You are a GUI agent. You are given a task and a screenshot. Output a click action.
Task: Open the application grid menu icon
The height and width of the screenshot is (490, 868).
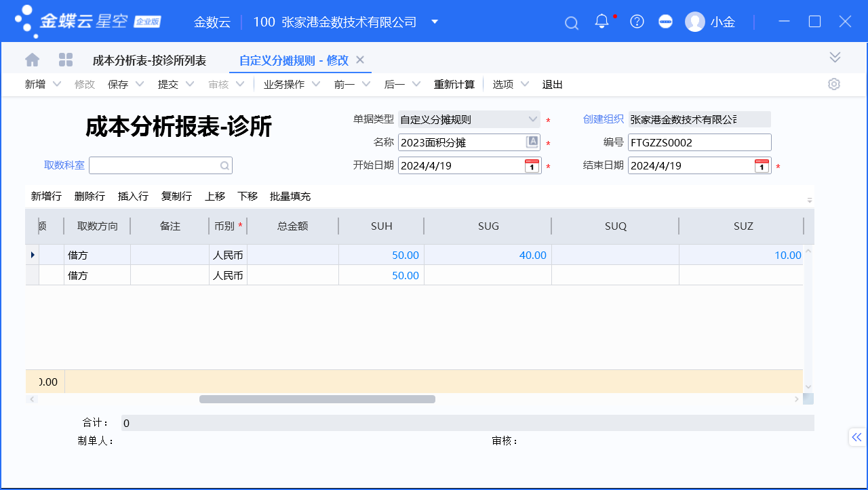(66, 60)
